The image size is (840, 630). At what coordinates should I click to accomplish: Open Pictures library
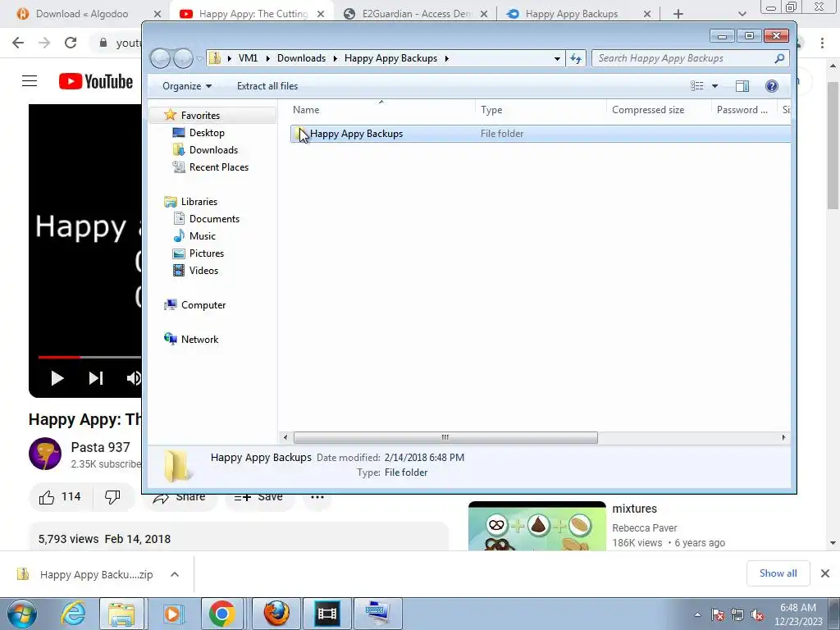(206, 253)
